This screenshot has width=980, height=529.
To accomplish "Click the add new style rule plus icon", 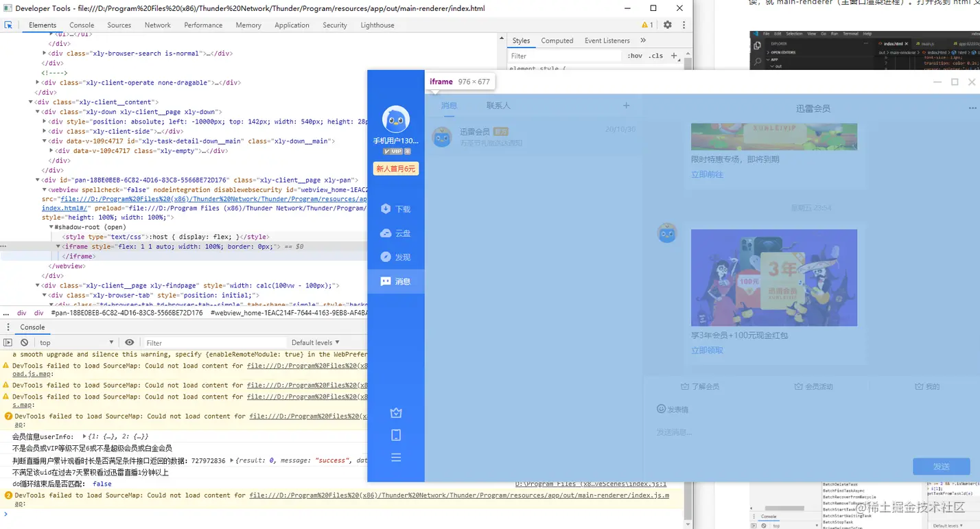I will 674,56.
